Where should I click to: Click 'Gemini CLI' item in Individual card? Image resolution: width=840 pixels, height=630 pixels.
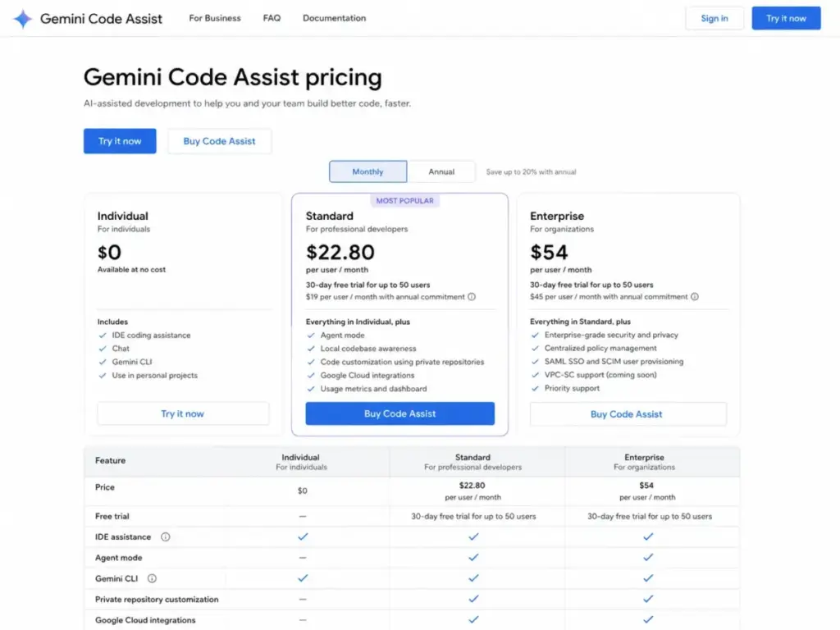tap(132, 362)
